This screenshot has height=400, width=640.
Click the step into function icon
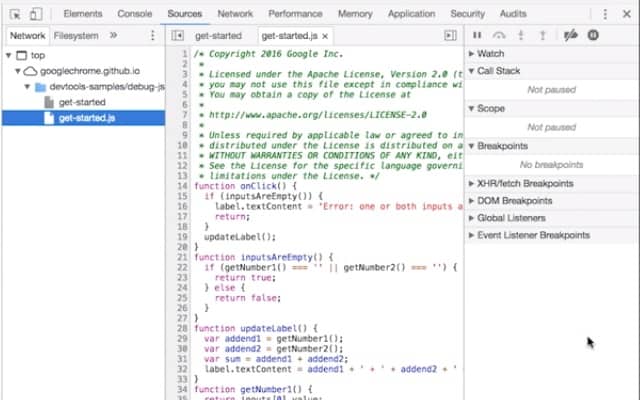pyautogui.click(x=521, y=36)
